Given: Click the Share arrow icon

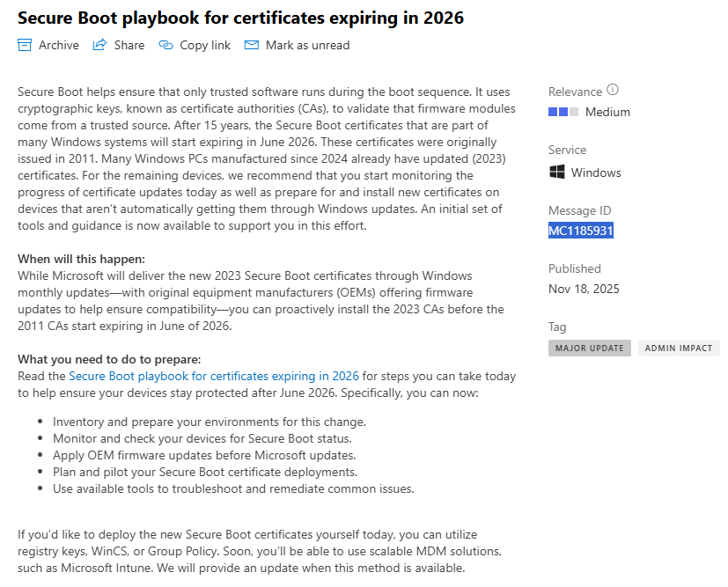Looking at the screenshot, I should click(99, 45).
